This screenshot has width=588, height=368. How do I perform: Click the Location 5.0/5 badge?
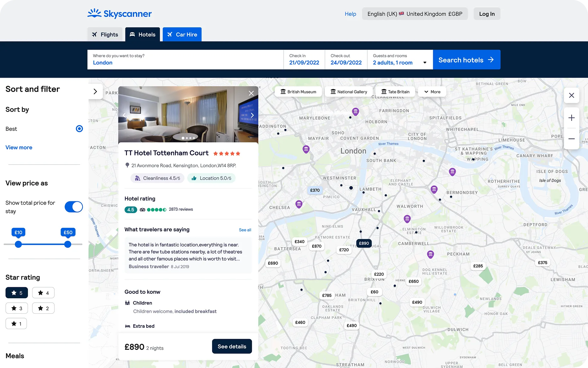coord(211,178)
